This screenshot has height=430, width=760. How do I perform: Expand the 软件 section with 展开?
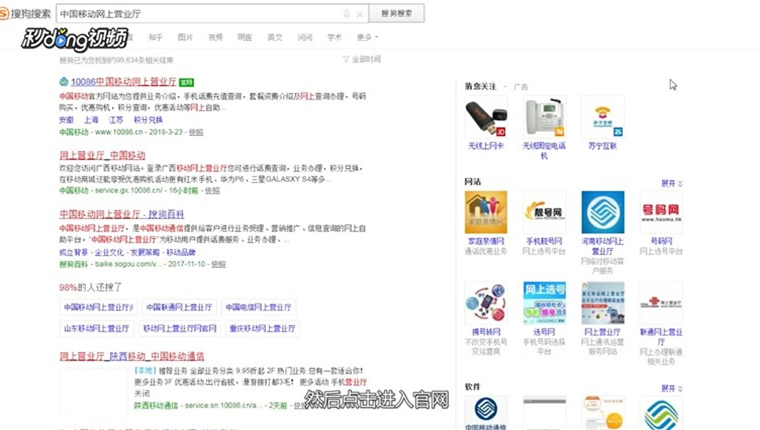click(672, 388)
